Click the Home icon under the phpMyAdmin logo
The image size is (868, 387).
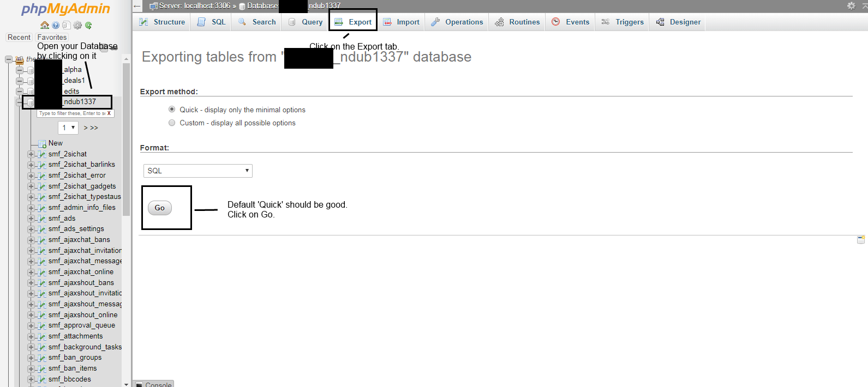click(45, 25)
